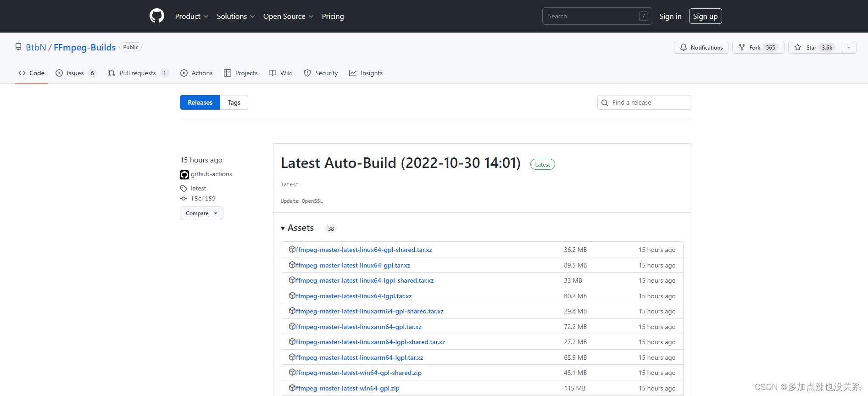Open the dropdown arrow next to Star
Image resolution: width=868 pixels, height=396 pixels.
849,47
